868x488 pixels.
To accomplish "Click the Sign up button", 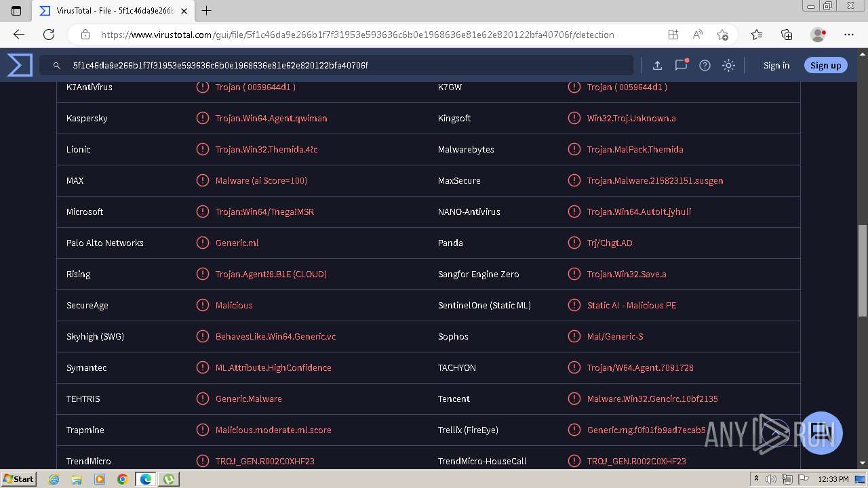I will (x=825, y=65).
